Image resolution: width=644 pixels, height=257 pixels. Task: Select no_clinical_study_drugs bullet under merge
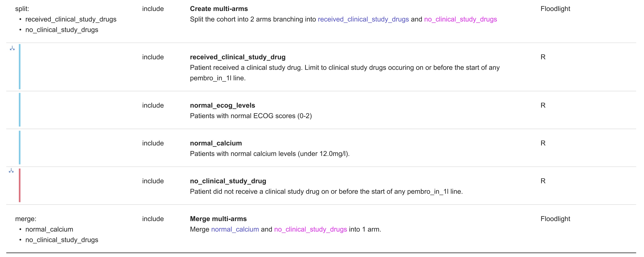[x=62, y=240]
